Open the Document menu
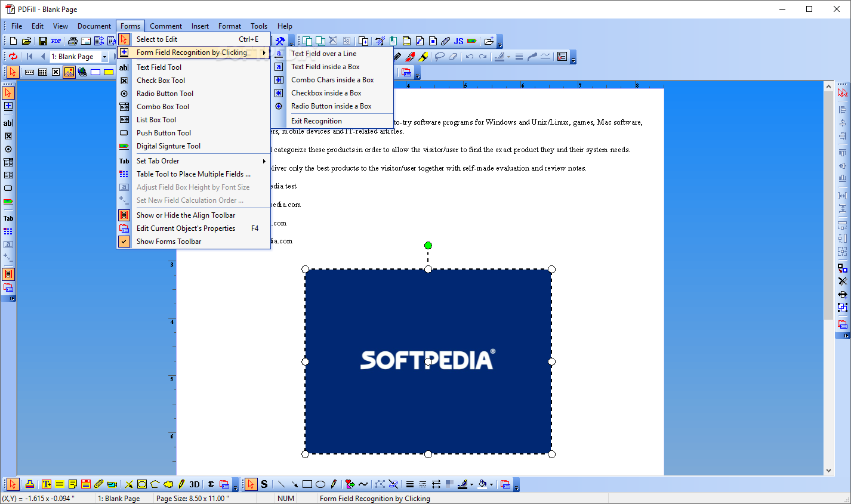851x504 pixels. click(94, 26)
